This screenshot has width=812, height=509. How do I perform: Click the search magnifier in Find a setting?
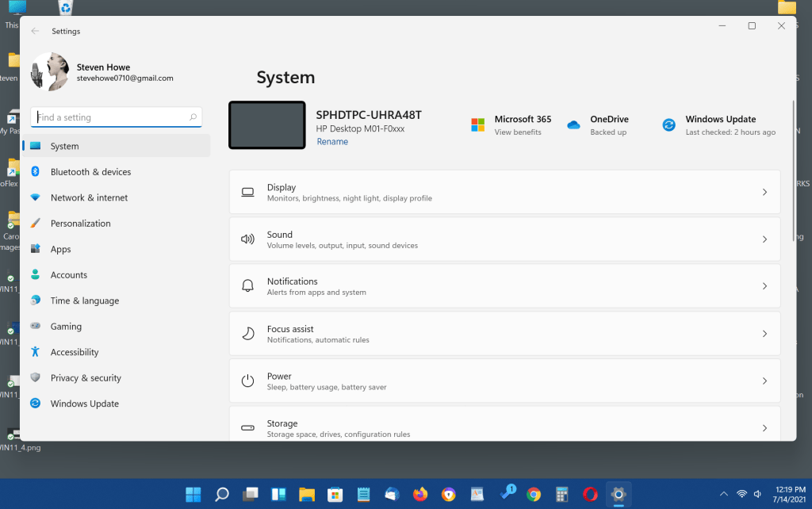pos(193,117)
